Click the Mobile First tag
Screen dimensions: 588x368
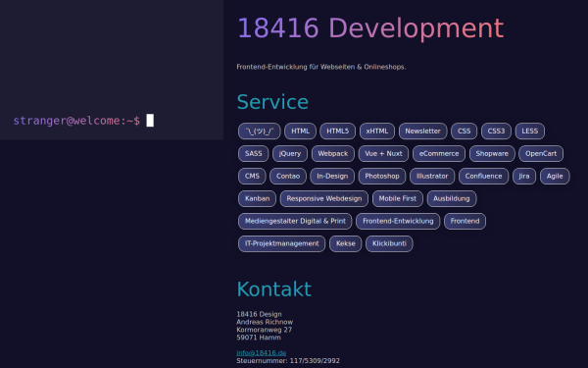click(398, 198)
